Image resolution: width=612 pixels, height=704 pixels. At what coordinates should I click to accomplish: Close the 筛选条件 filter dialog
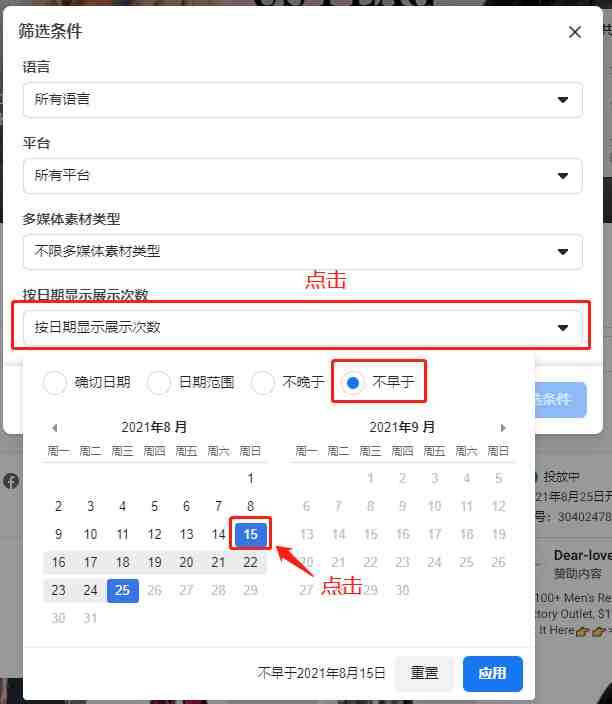[x=575, y=32]
